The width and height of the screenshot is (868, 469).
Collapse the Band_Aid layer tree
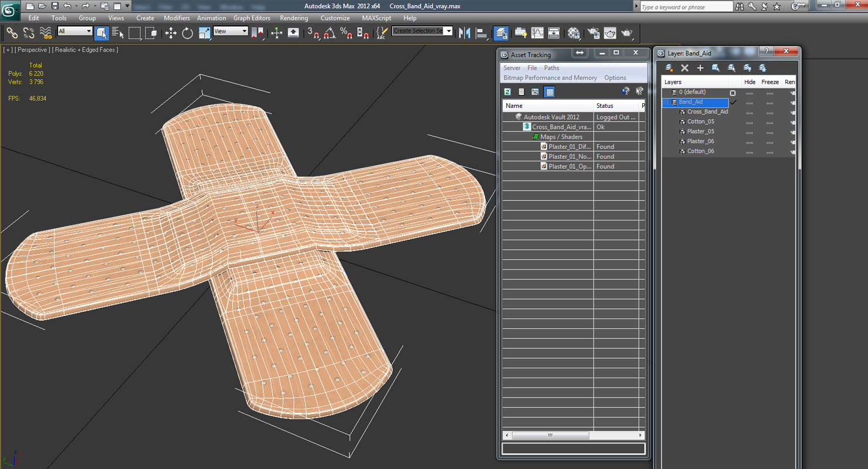click(666, 102)
